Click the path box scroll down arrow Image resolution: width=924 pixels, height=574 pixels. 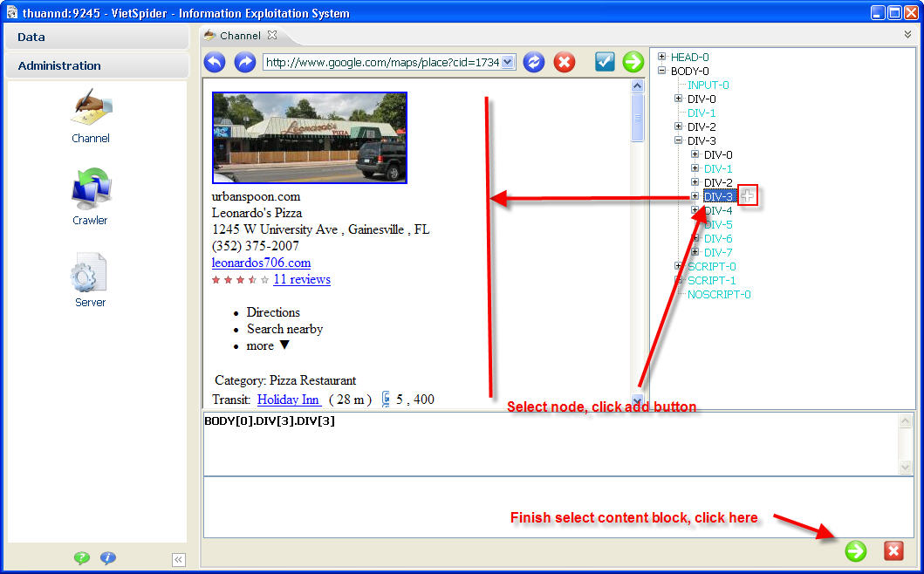tap(905, 468)
